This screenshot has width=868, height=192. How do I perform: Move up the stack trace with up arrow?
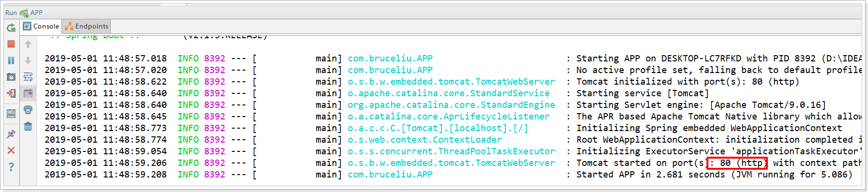tap(28, 44)
